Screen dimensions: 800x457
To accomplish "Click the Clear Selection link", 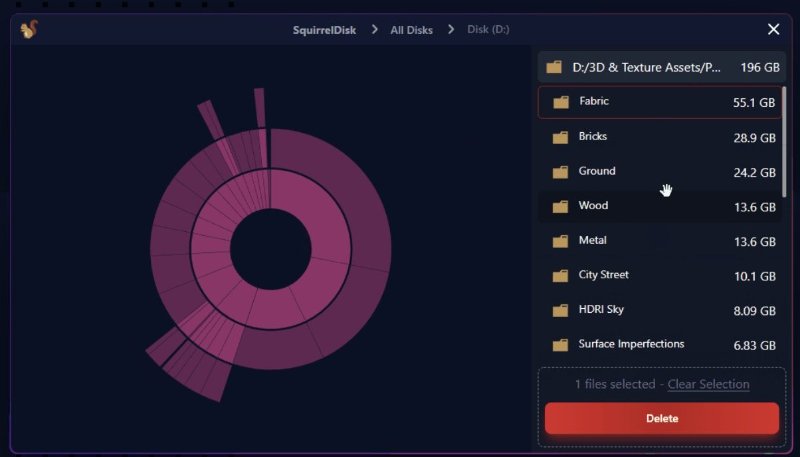I will [x=708, y=384].
